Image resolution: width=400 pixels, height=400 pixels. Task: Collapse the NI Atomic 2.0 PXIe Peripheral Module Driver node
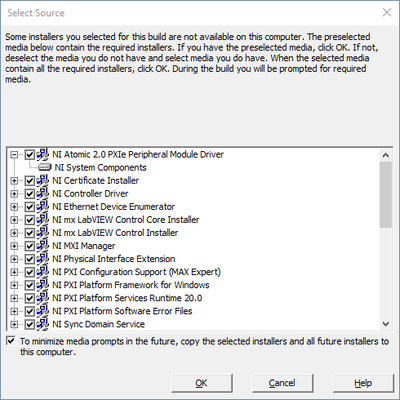(x=14, y=155)
